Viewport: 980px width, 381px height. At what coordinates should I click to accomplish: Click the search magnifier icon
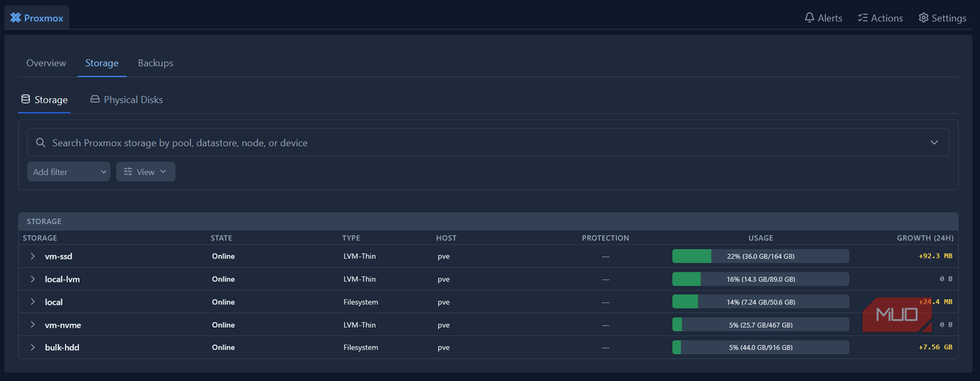pos(41,143)
